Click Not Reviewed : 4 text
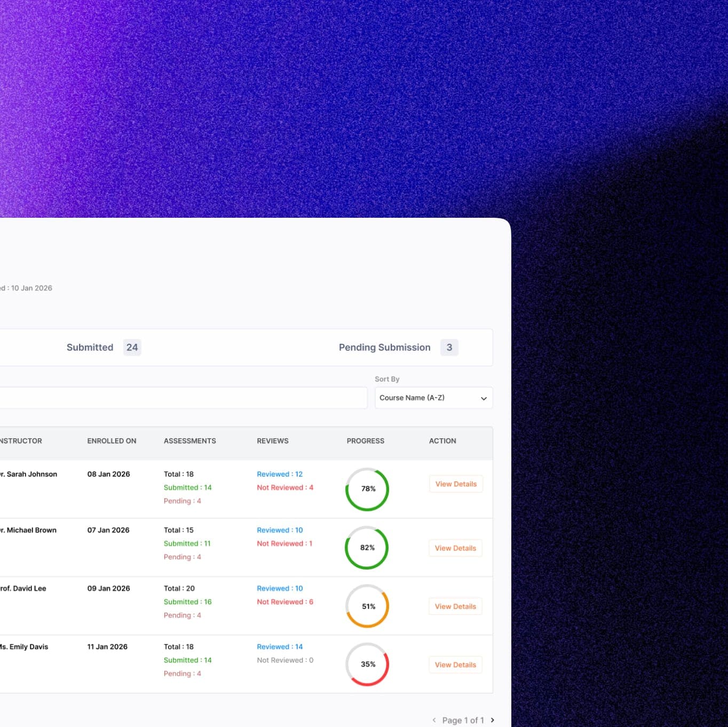This screenshot has height=727, width=728. 285,487
